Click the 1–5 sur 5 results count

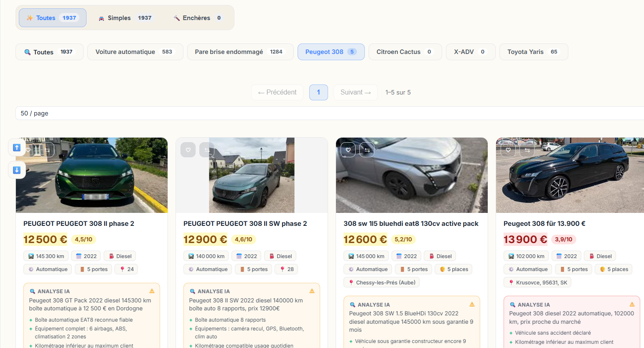(398, 92)
